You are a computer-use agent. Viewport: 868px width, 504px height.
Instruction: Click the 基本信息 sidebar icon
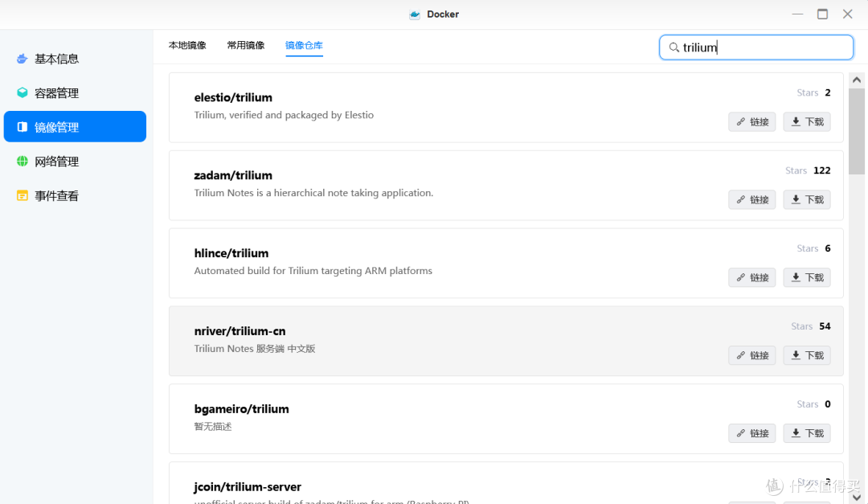pyautogui.click(x=23, y=59)
